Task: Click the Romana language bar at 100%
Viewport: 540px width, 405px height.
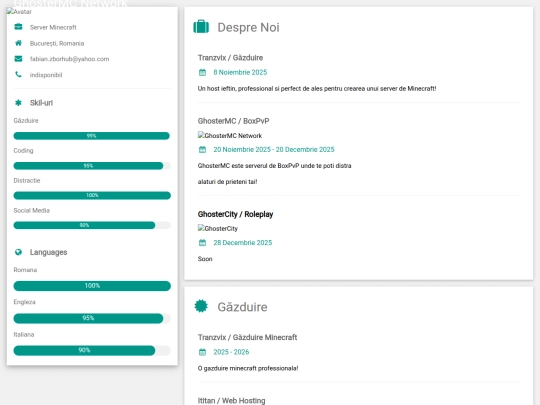Action: 92,285
